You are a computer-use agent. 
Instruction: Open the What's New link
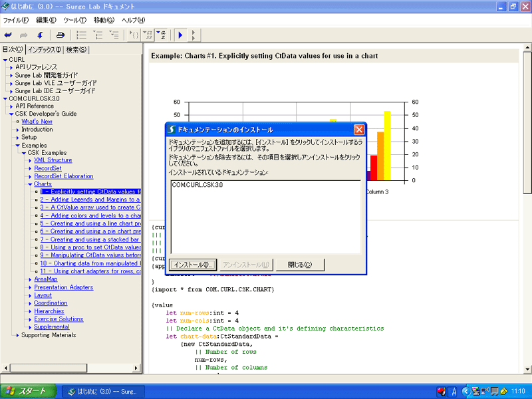point(37,122)
